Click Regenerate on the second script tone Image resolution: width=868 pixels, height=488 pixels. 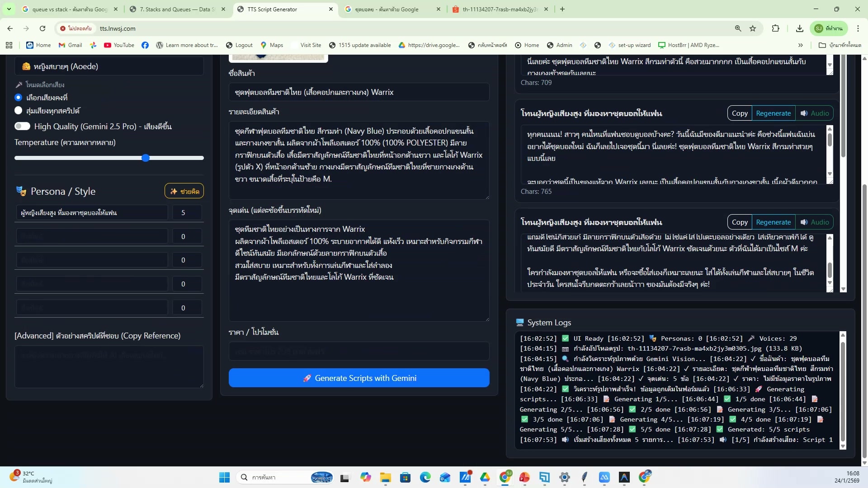(774, 222)
